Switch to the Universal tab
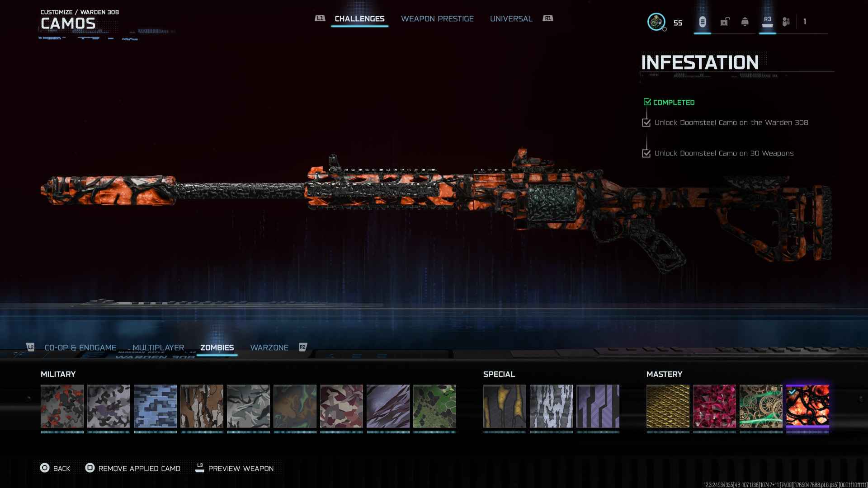This screenshot has height=488, width=868. coord(511,19)
